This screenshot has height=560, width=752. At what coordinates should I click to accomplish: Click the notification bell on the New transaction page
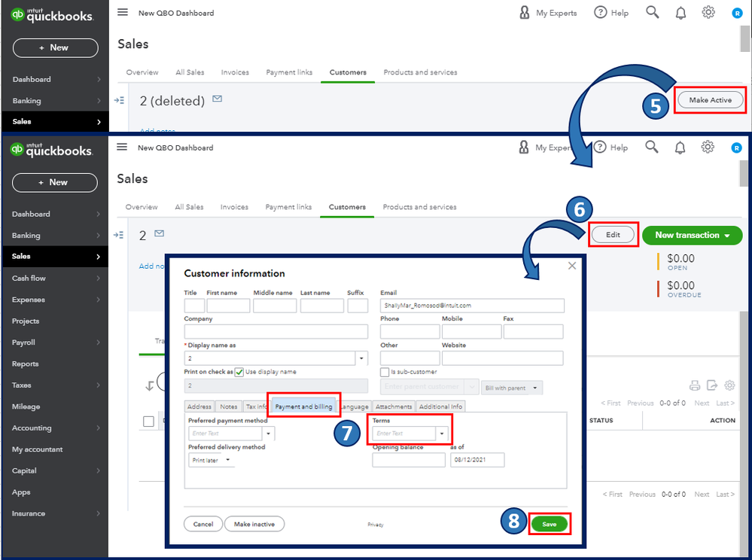click(680, 148)
